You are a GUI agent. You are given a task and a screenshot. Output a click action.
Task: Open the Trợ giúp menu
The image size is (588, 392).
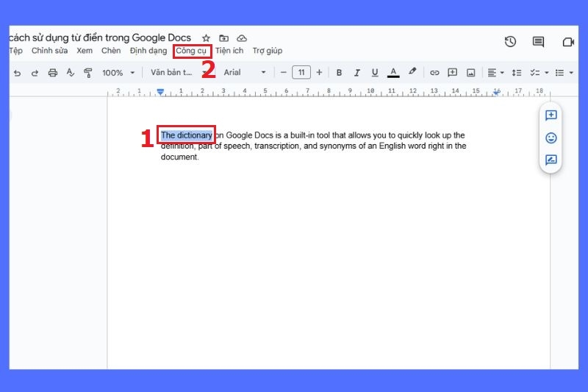point(268,51)
